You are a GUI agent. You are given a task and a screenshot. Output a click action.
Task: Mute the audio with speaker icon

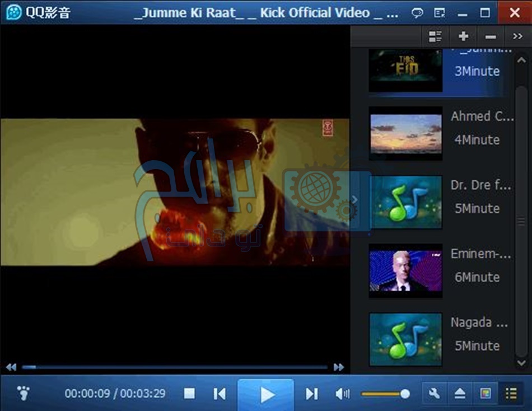pyautogui.click(x=342, y=394)
